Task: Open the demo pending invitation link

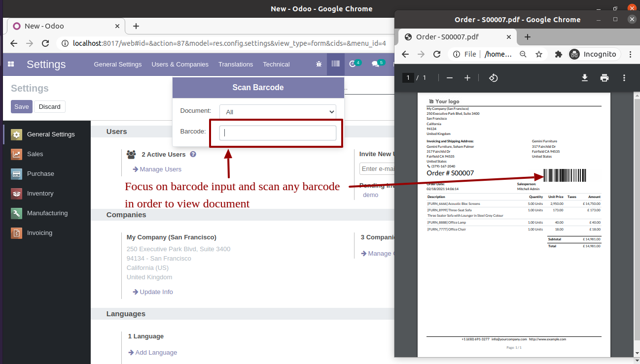Action: 371,195
